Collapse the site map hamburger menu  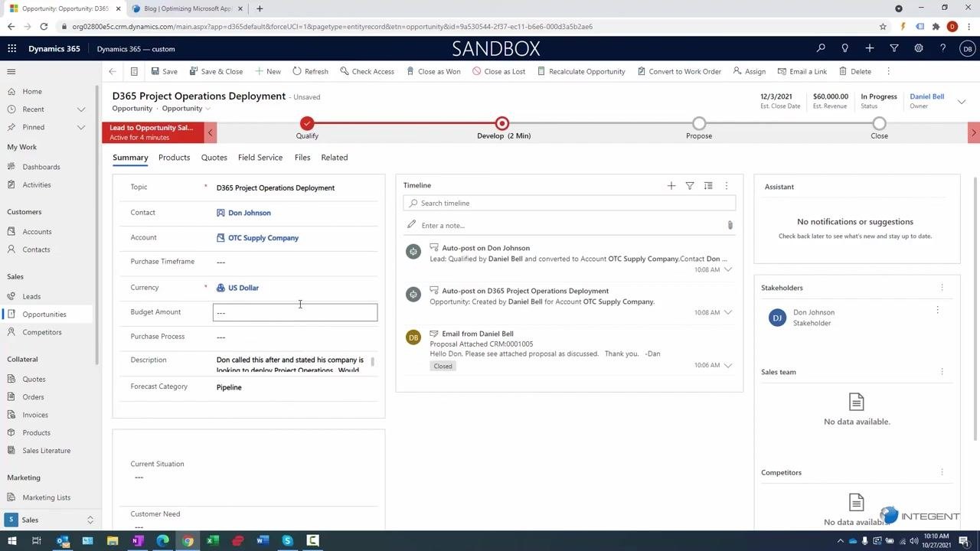point(11,71)
